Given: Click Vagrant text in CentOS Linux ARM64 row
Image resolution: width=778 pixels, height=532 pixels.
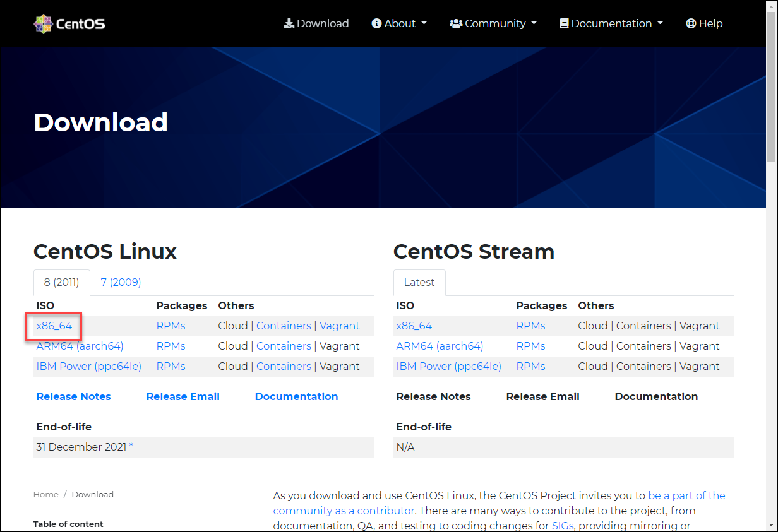Looking at the screenshot, I should (340, 346).
